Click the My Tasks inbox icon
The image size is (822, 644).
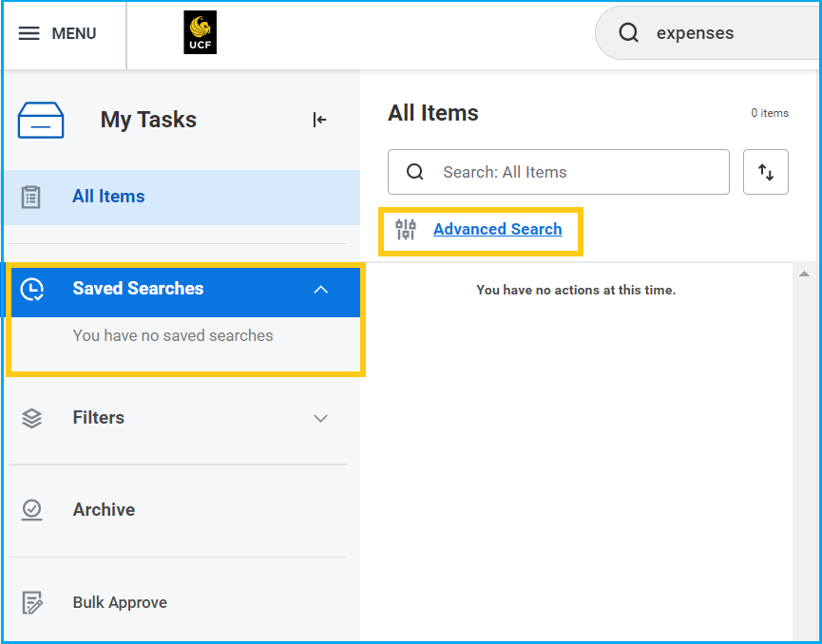coord(42,120)
